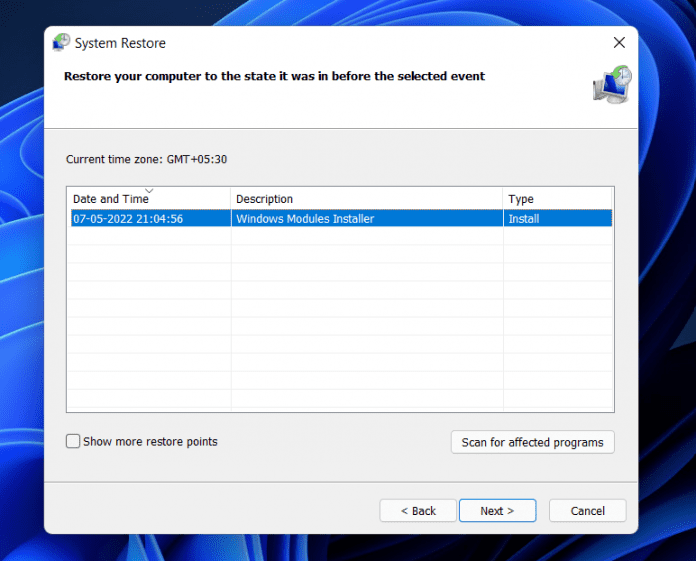Enable the Show more restore points checkbox
Screen dimensions: 696x561
tap(73, 441)
